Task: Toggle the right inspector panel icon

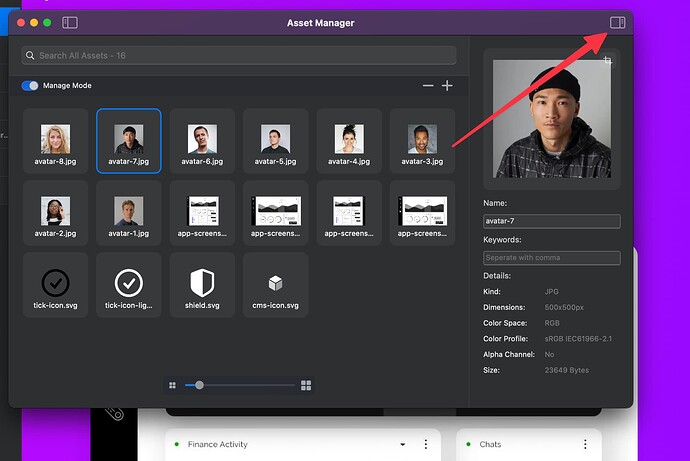Action: (x=617, y=22)
